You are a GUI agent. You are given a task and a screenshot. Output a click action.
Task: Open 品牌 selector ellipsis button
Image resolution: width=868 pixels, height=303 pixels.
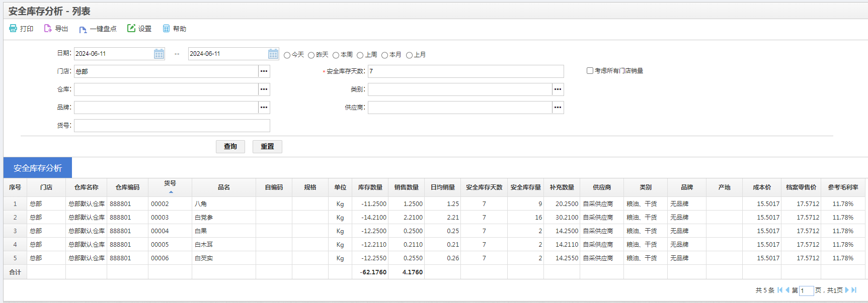coord(264,108)
